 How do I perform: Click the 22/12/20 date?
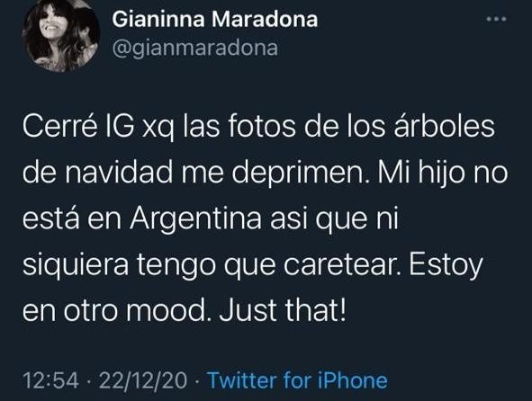(x=143, y=380)
